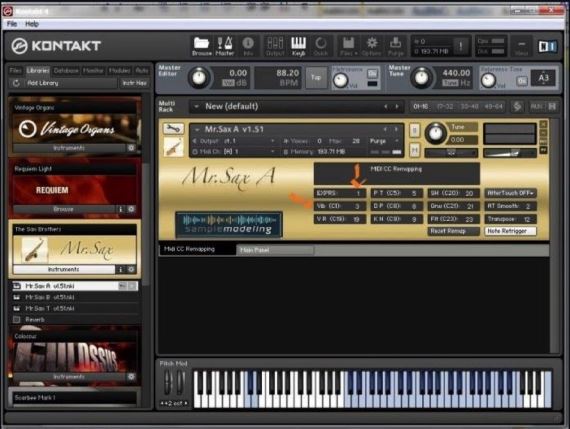The image size is (570, 429).
Task: Open the Multi Rack preset dropdown arrow
Action: (196, 107)
